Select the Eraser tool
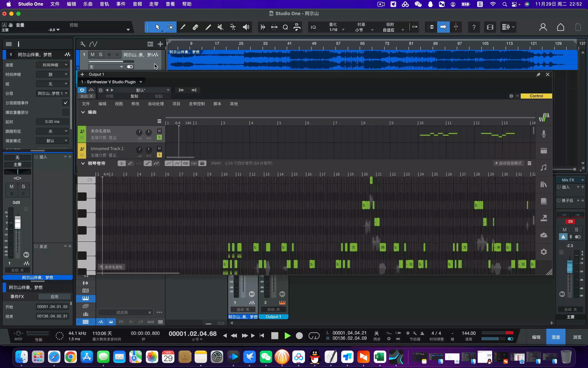Viewport: 588px width, 368px height. coord(195,27)
